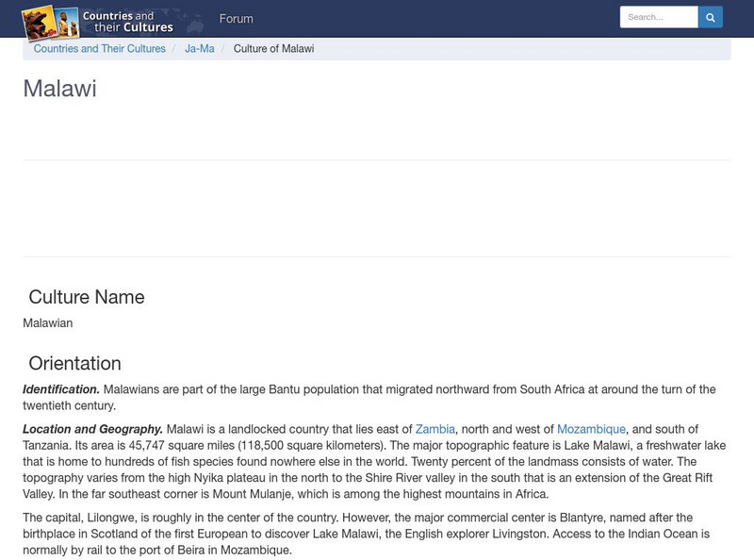
Task: Click the bold Location and Geography label
Action: point(92,429)
